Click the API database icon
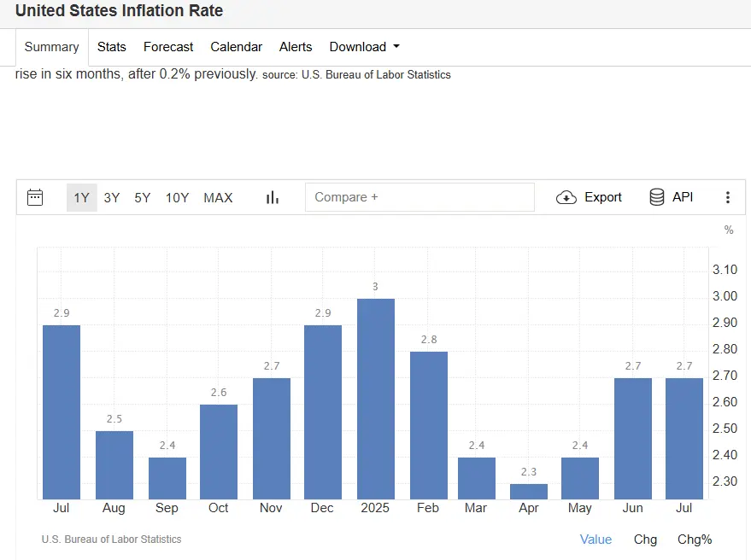Image resolution: width=751 pixels, height=560 pixels. point(657,197)
